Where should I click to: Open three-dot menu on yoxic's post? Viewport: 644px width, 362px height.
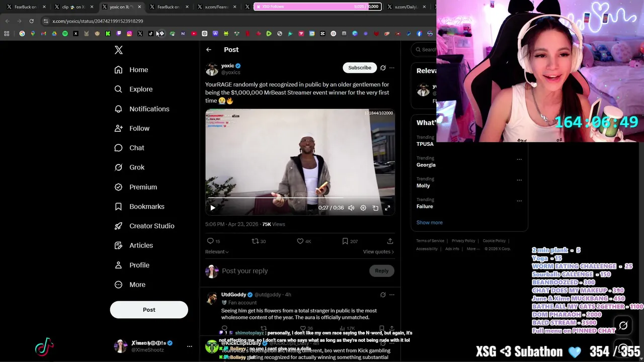(x=392, y=68)
